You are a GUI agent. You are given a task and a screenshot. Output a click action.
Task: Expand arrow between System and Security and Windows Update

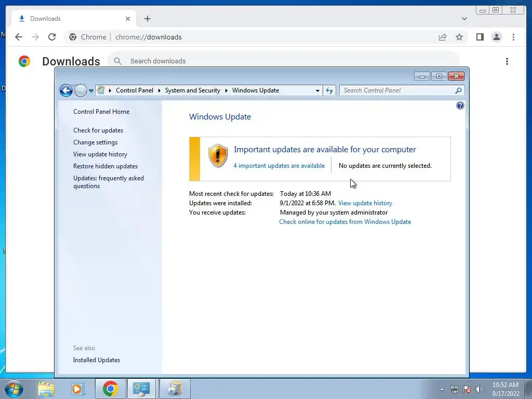pos(227,90)
